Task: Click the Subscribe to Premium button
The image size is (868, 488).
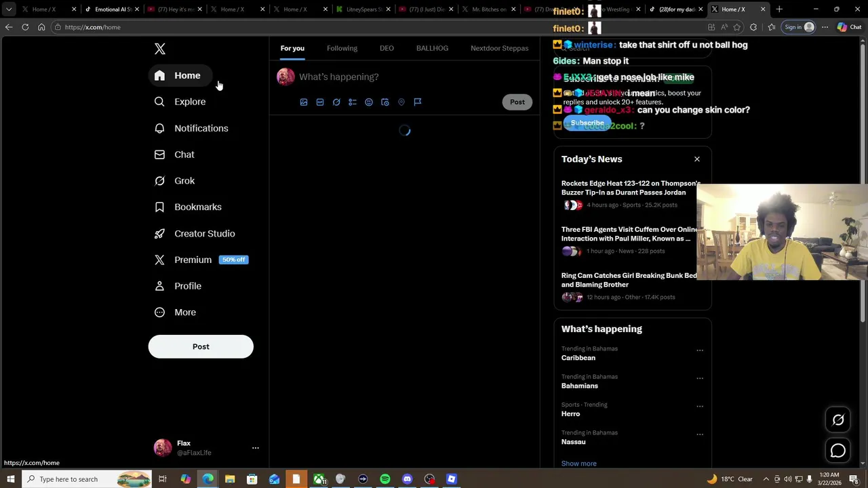Action: tap(587, 123)
